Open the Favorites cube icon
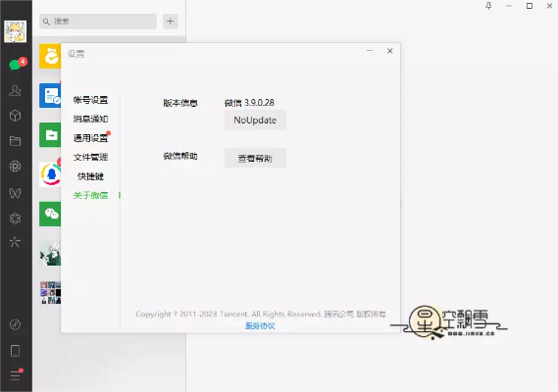 15,116
